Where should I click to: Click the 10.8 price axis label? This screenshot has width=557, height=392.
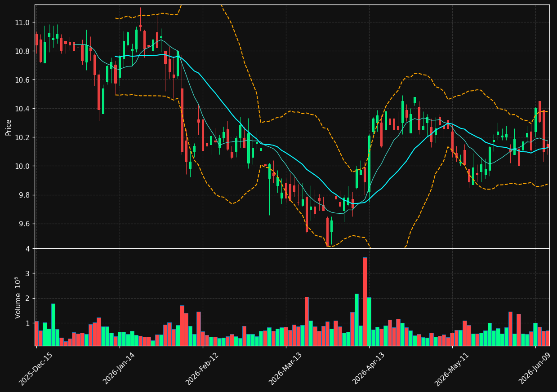(22, 51)
